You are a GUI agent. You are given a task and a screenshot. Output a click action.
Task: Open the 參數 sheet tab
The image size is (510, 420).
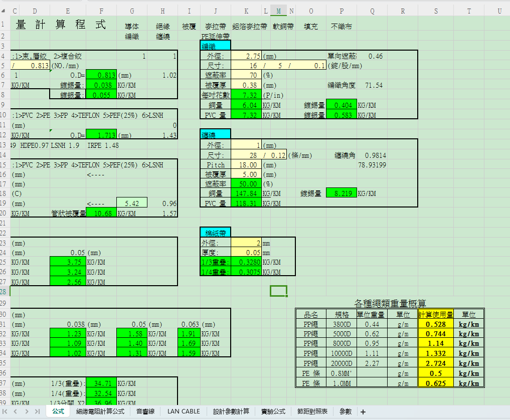[346, 411]
